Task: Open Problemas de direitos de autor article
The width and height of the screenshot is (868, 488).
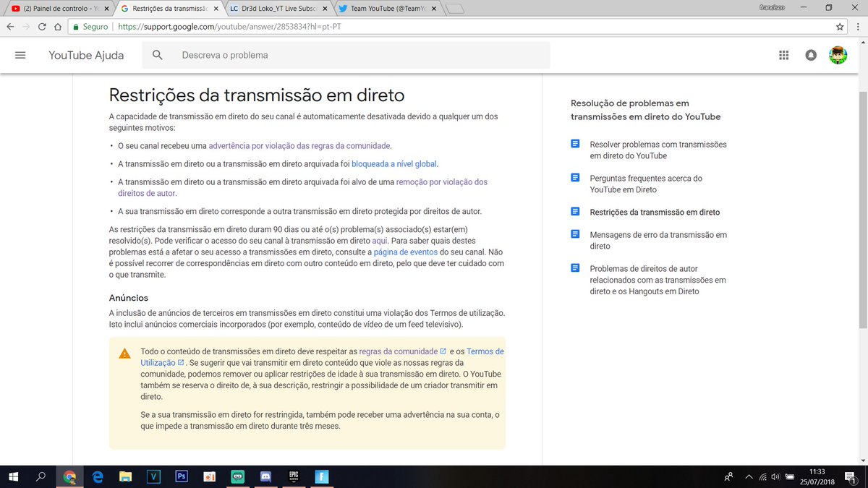Action: pyautogui.click(x=658, y=280)
